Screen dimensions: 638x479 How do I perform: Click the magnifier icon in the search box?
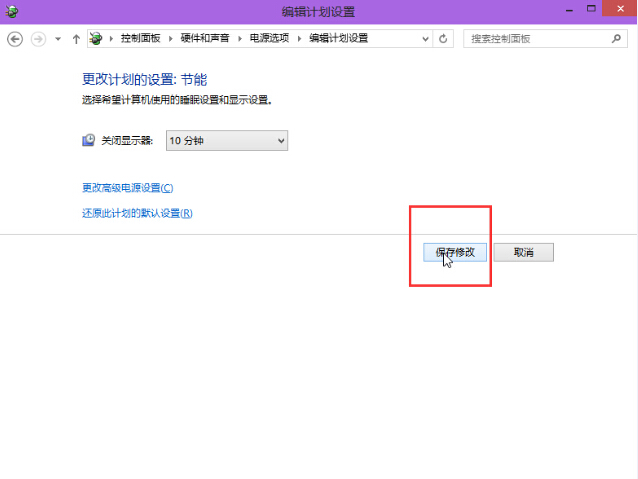tap(616, 39)
